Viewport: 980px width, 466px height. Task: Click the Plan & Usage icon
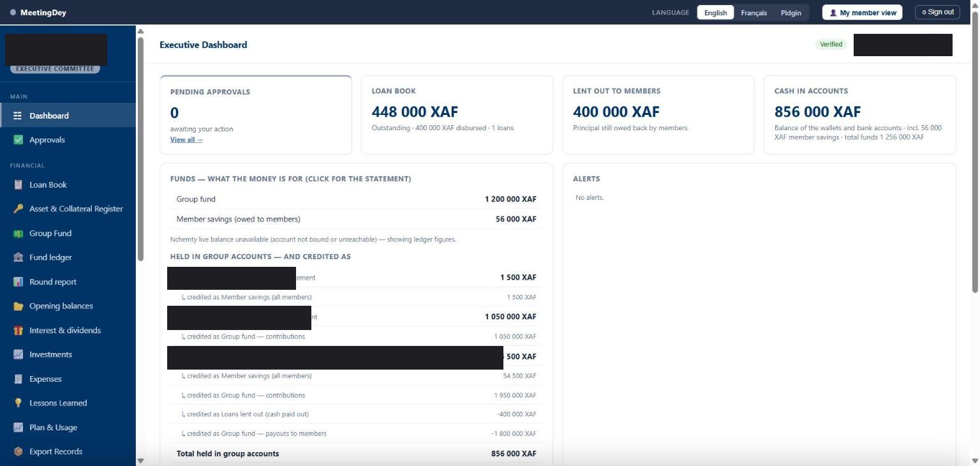(18, 427)
